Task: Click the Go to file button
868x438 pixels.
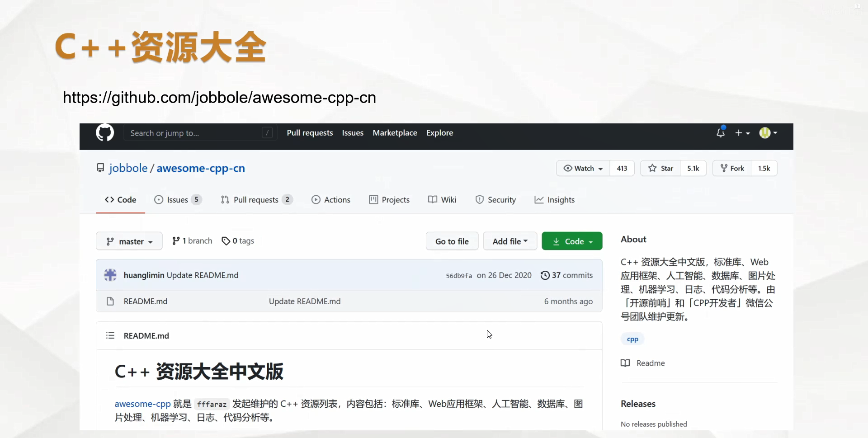Action: click(x=452, y=241)
